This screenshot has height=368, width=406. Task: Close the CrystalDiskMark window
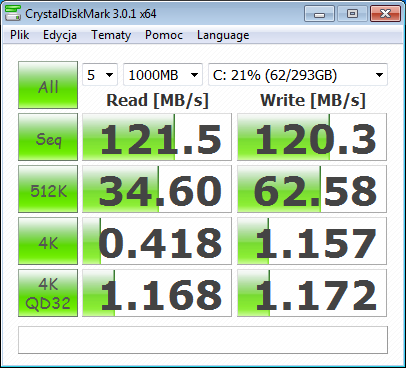(x=385, y=14)
